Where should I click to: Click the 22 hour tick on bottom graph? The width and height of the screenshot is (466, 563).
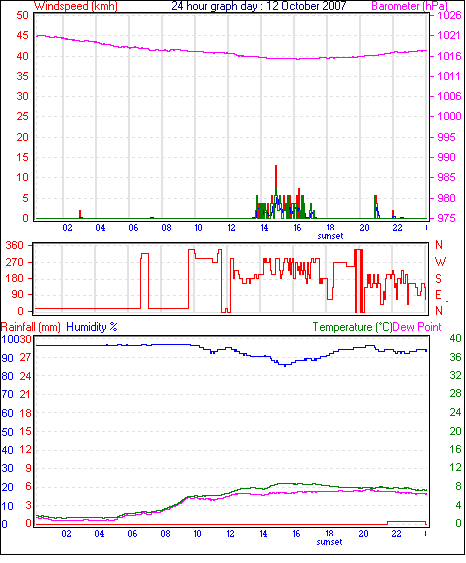396,534
